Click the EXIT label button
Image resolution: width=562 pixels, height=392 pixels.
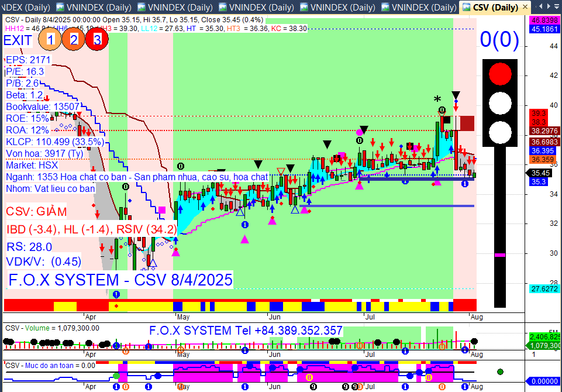coord(18,40)
